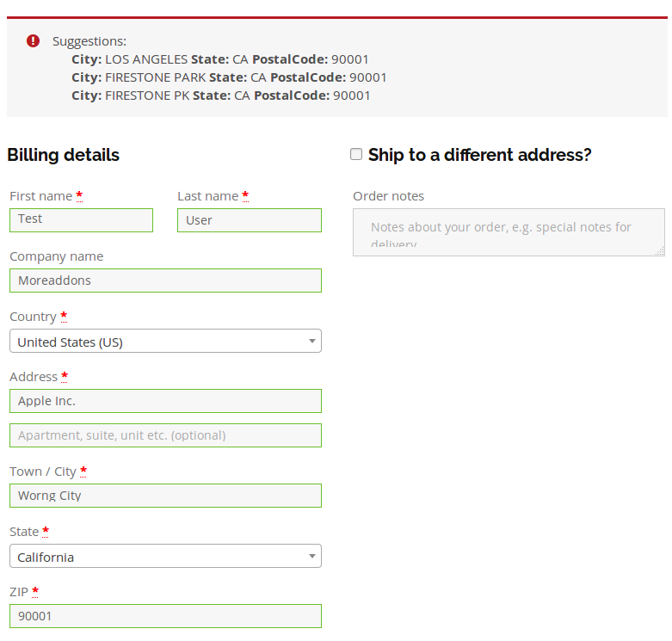Click the LOS ANGELES city suggestion line
This screenshot has width=672, height=641.
click(x=220, y=59)
